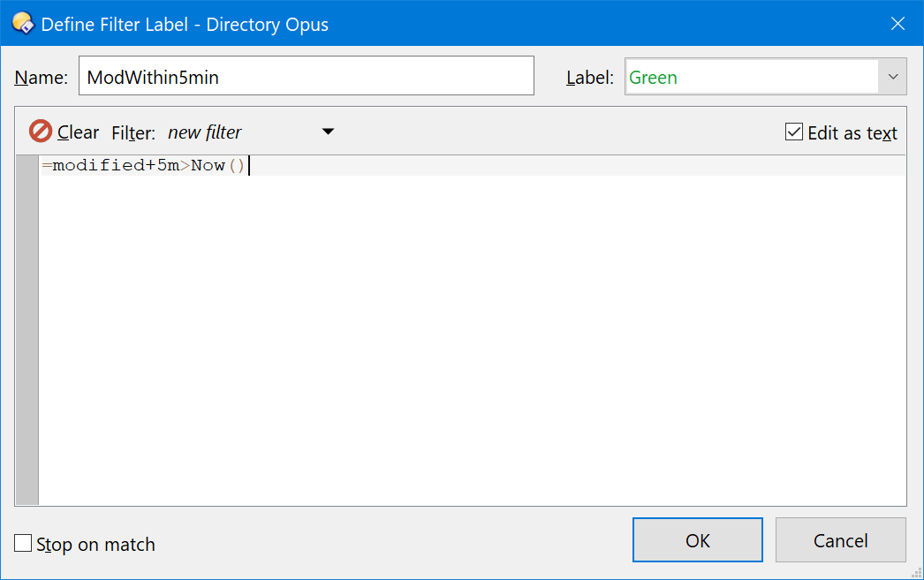924x580 pixels.
Task: Dismiss the dialog with Cancel
Action: (x=840, y=540)
